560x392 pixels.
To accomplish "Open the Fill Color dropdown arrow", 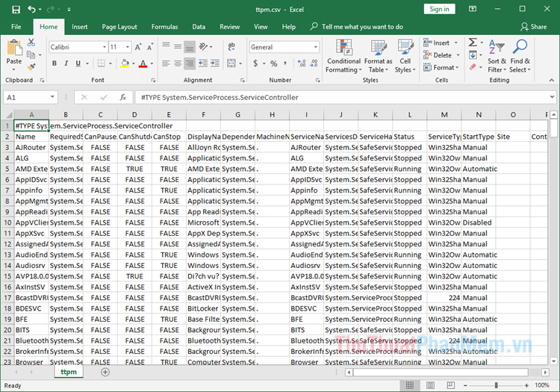I will [x=134, y=63].
